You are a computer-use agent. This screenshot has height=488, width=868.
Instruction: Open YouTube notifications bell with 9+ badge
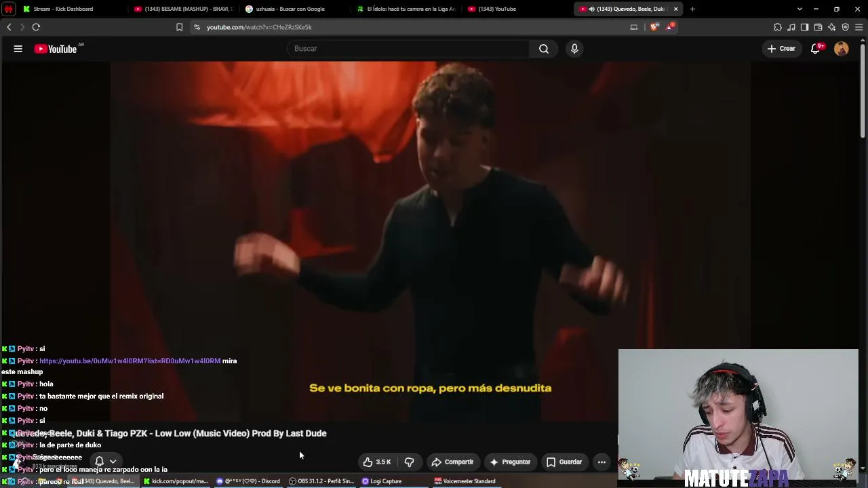click(816, 49)
